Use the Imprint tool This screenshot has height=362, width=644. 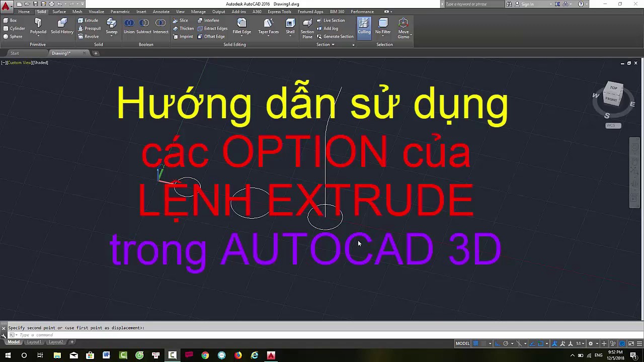click(x=183, y=37)
